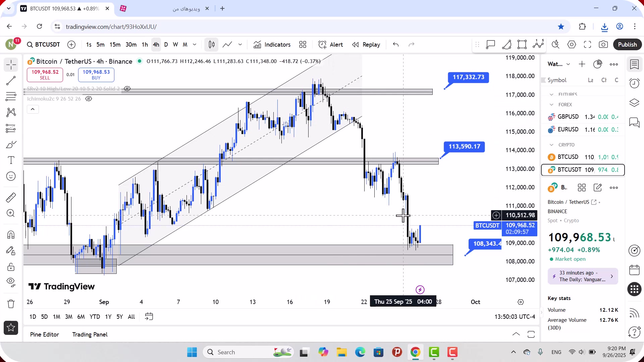Viewport: 644px width, 362px height.
Task: Collapse the FOREX watchlist section
Action: coord(552,105)
